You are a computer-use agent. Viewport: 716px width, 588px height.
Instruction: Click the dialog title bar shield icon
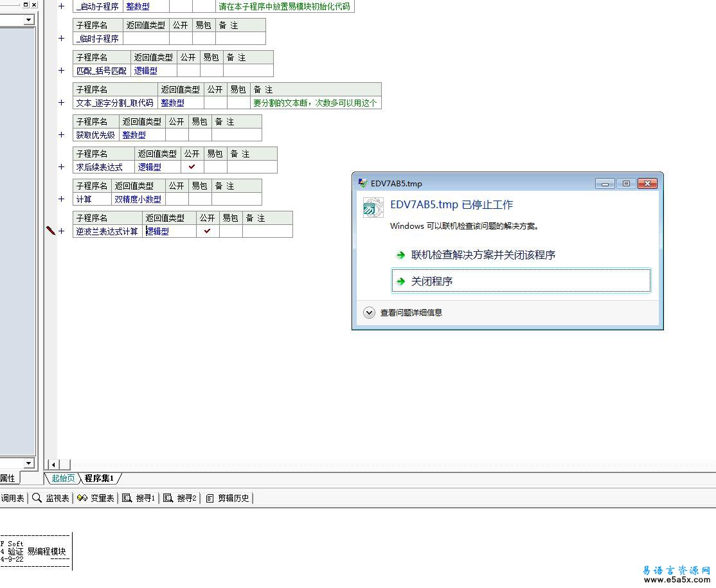363,183
